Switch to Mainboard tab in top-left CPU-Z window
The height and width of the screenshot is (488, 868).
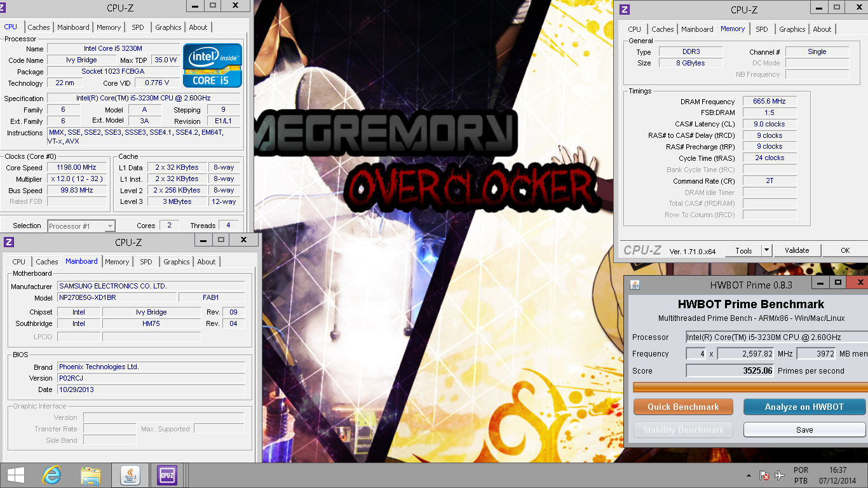73,27
